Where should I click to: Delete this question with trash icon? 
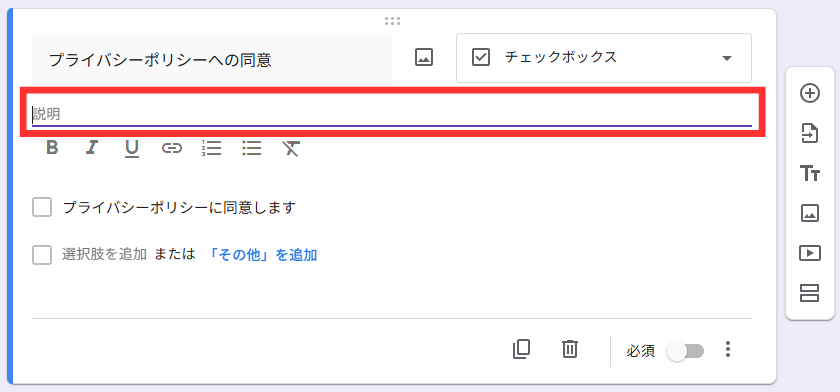click(x=569, y=349)
